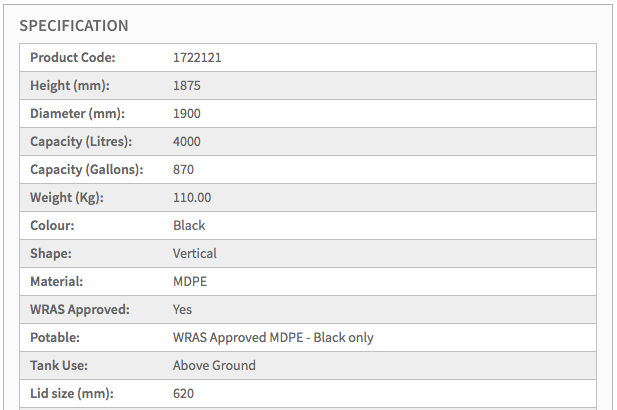
Task: Click the litres capacity value 4000
Action: [187, 142]
